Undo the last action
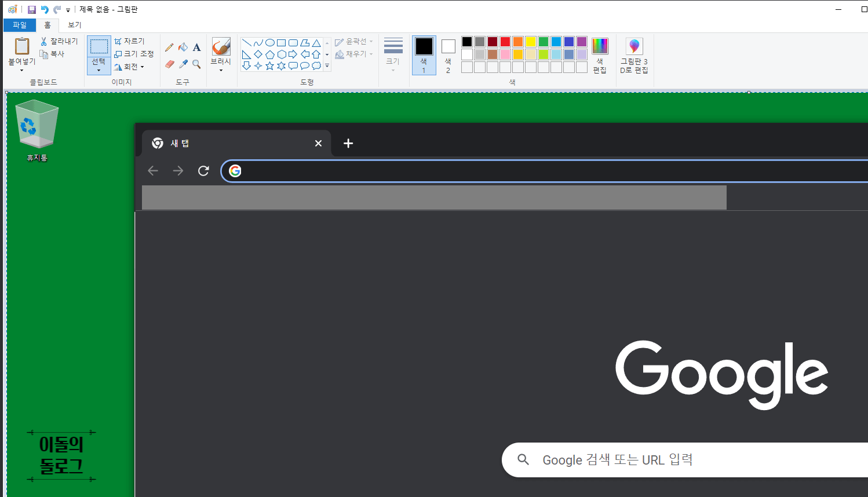The width and height of the screenshot is (868, 497). pyautogui.click(x=45, y=10)
